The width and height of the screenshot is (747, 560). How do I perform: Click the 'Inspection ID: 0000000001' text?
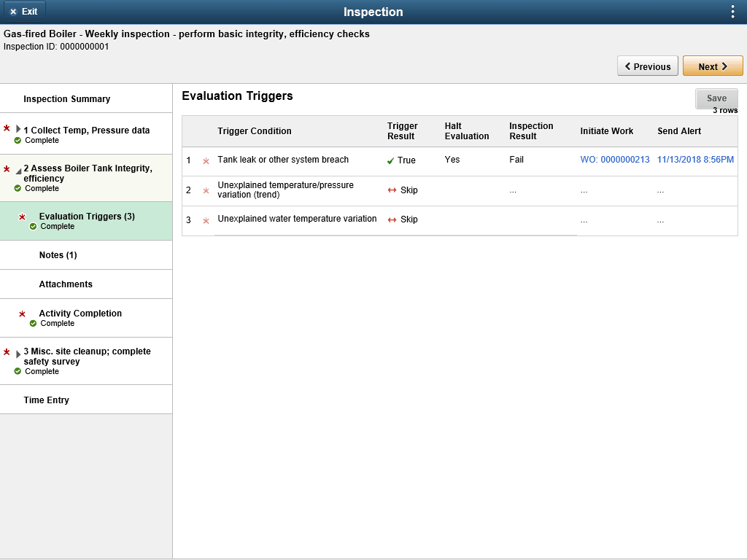pyautogui.click(x=56, y=47)
